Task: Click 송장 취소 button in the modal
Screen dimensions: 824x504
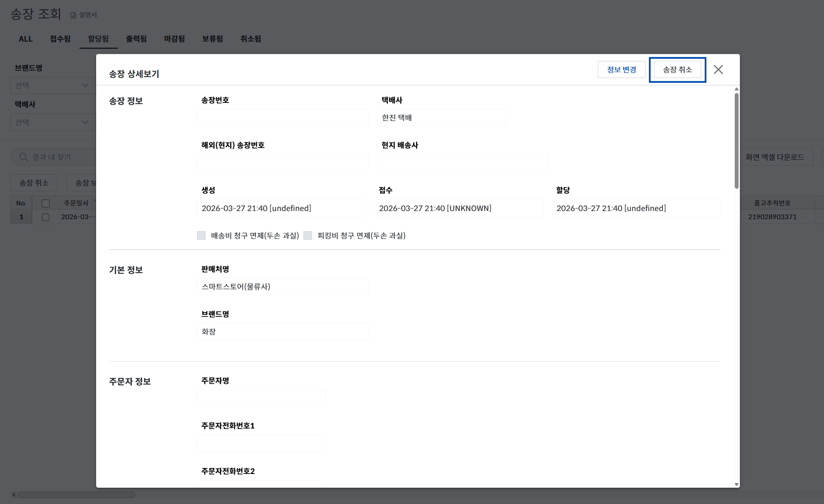Action: pos(677,69)
